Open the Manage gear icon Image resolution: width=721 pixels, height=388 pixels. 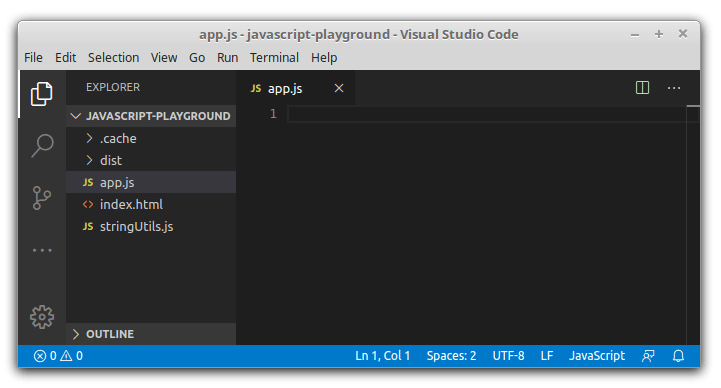(42, 317)
